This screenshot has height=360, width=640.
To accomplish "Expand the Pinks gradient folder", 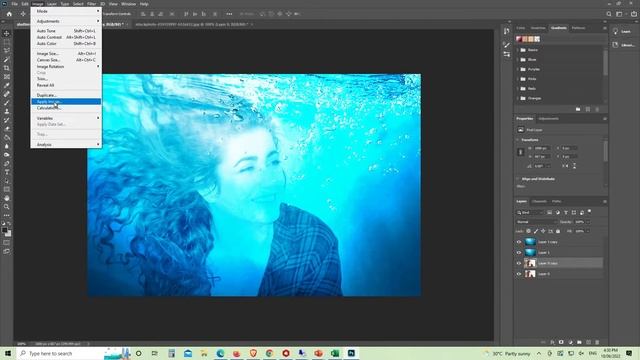I will (518, 79).
